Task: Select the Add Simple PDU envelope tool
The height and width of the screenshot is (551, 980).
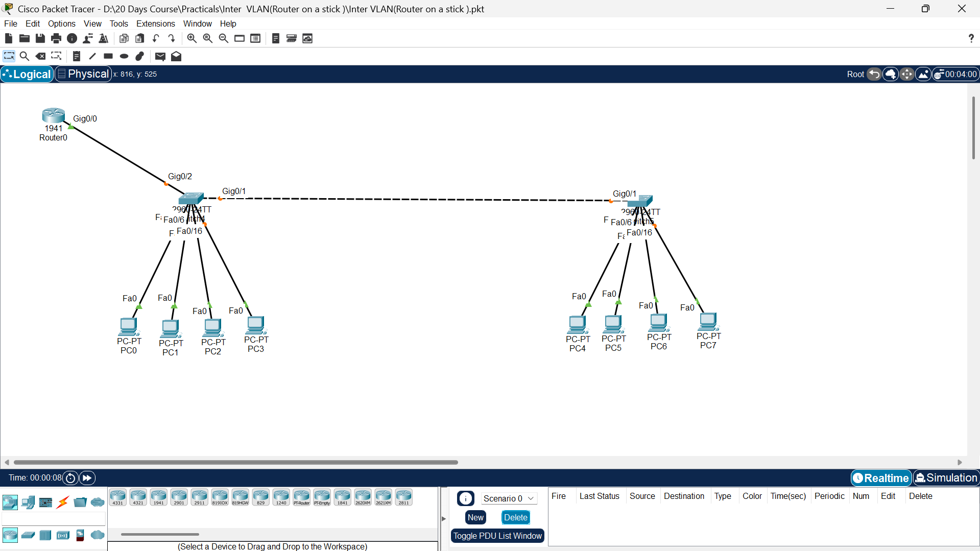Action: pos(160,56)
